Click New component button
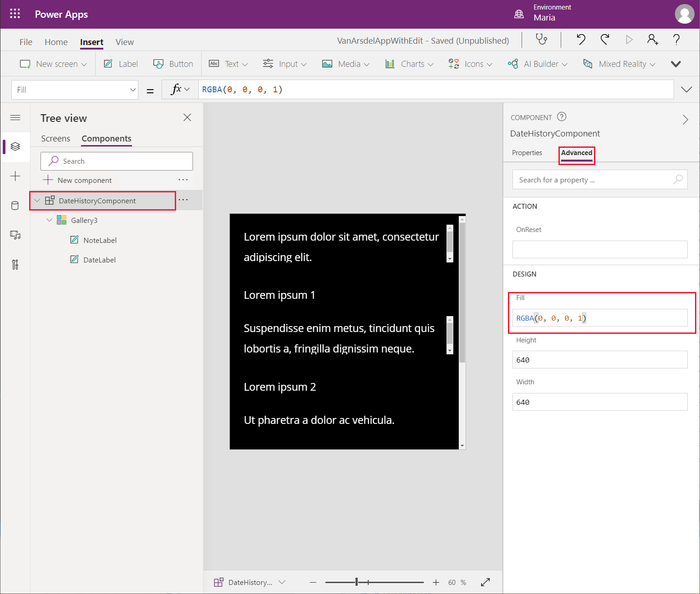 click(x=77, y=180)
